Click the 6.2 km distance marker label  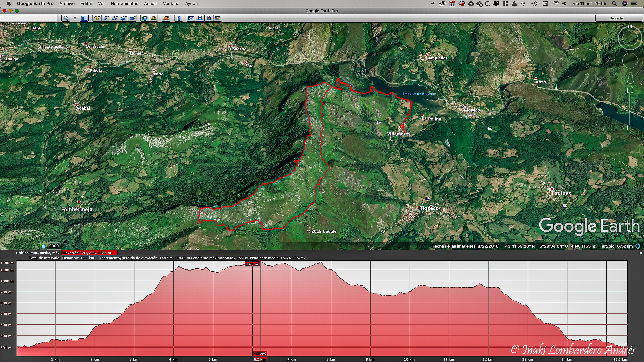(260, 359)
